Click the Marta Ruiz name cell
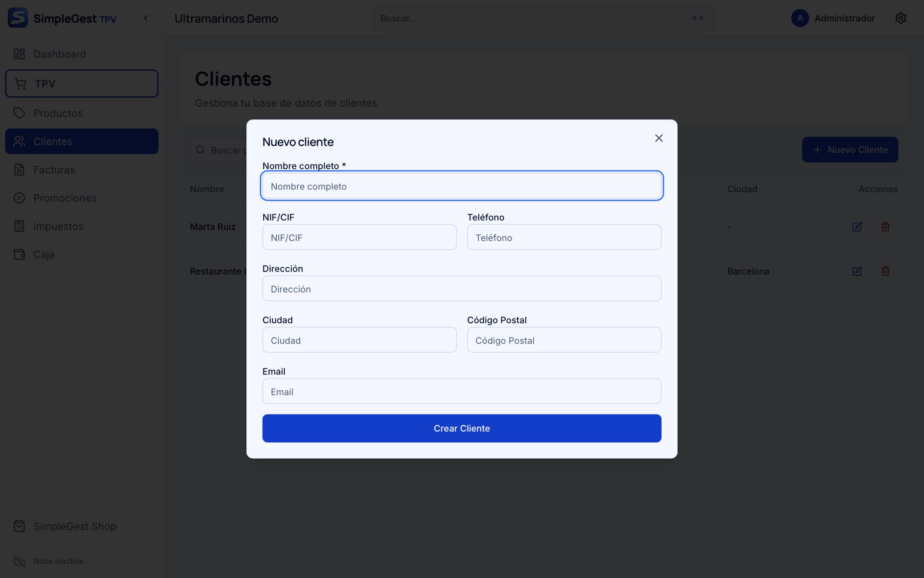The width and height of the screenshot is (924, 578). (x=213, y=227)
